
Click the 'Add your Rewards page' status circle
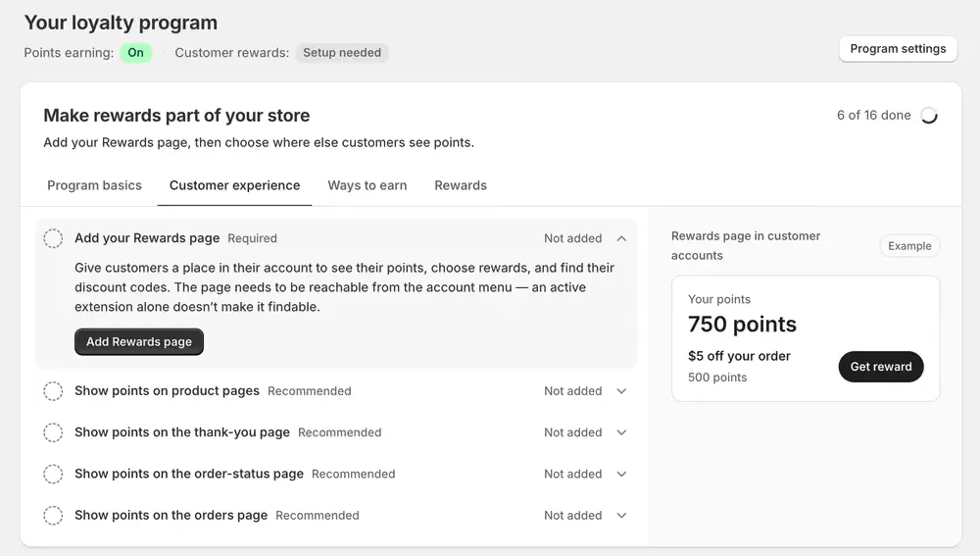(x=53, y=238)
